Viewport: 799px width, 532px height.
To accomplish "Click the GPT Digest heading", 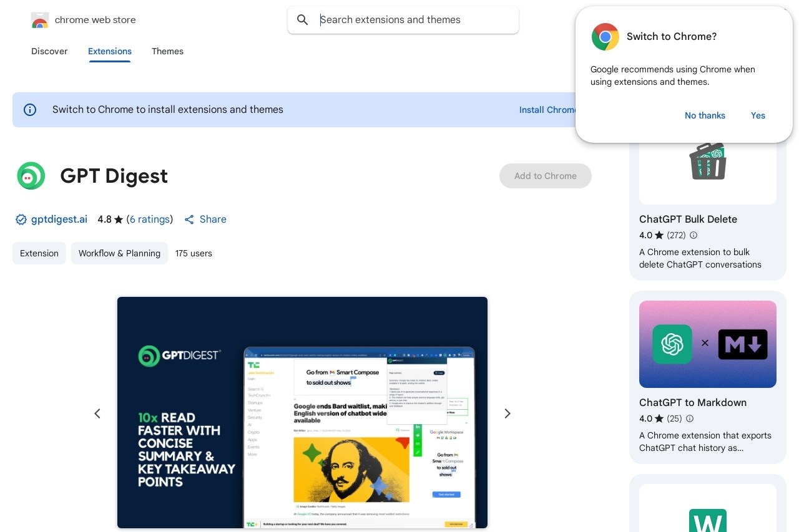I will click(x=114, y=176).
